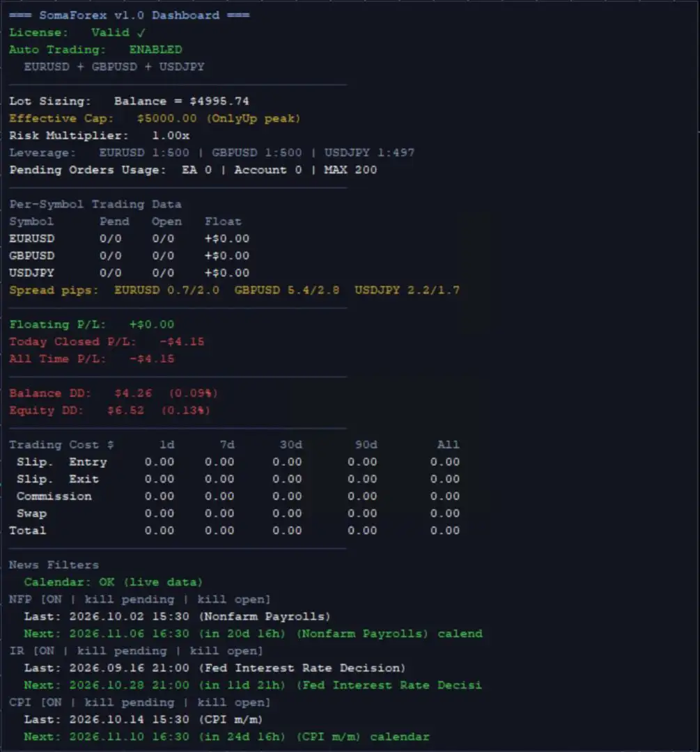The height and width of the screenshot is (752, 700).
Task: Select the License: Valid status line
Action: [x=77, y=33]
